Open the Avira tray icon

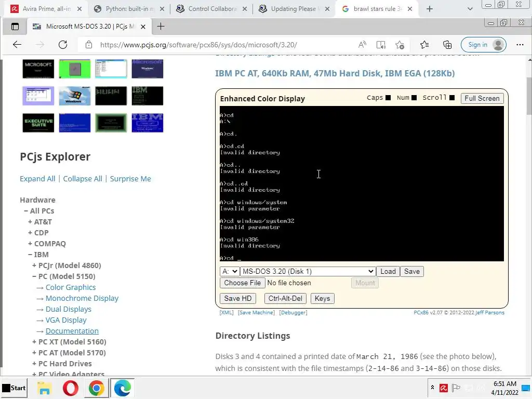pos(443,388)
